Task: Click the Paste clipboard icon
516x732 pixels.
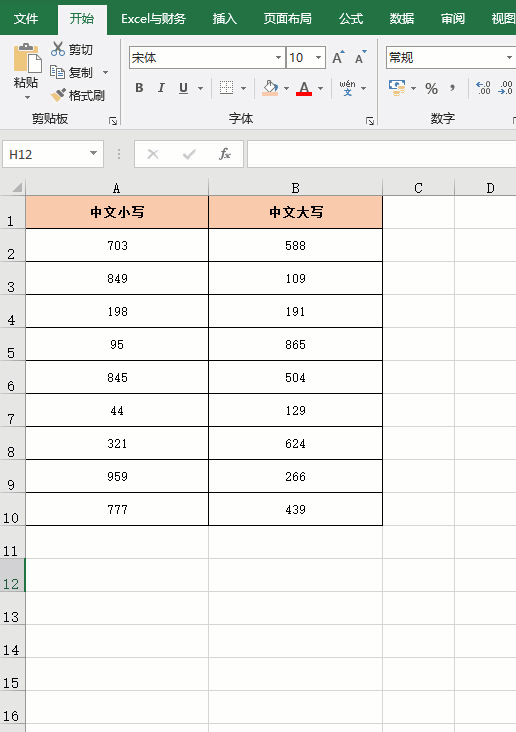Action: pyautogui.click(x=27, y=58)
